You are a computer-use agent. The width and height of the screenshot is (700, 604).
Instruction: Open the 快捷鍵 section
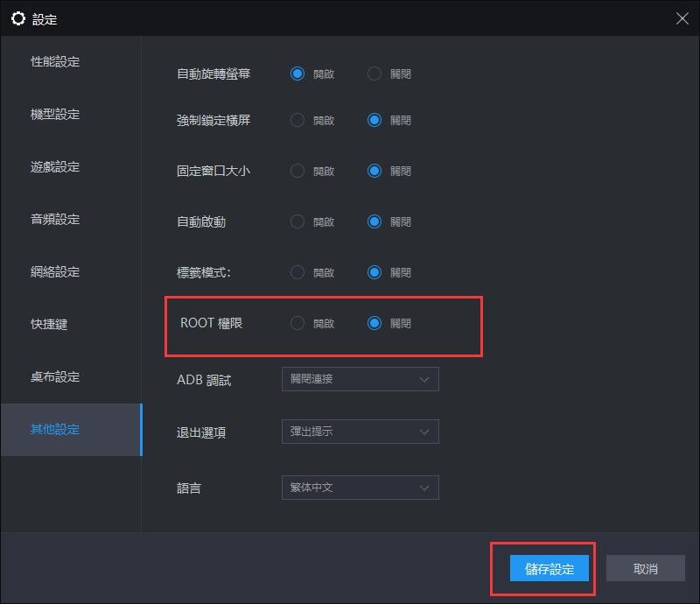coord(48,325)
